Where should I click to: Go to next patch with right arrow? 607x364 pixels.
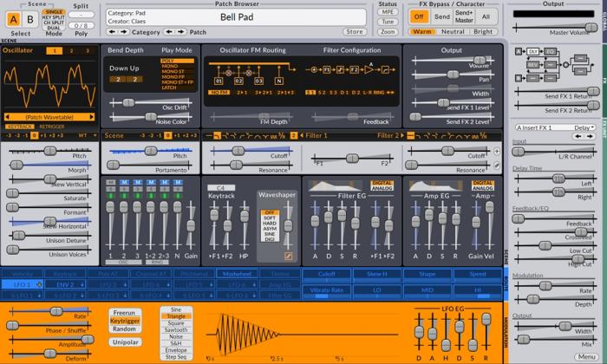point(180,32)
